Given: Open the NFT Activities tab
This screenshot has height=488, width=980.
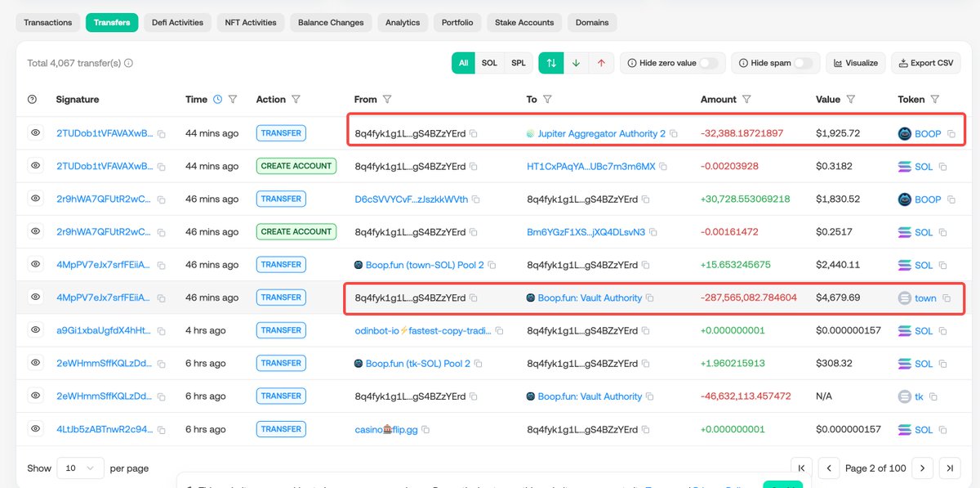Looking at the screenshot, I should [x=251, y=22].
